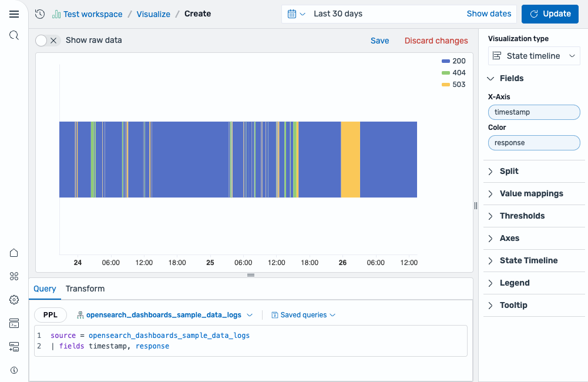Click the Create breadcrumb text
This screenshot has height=382, width=588.
[197, 14]
